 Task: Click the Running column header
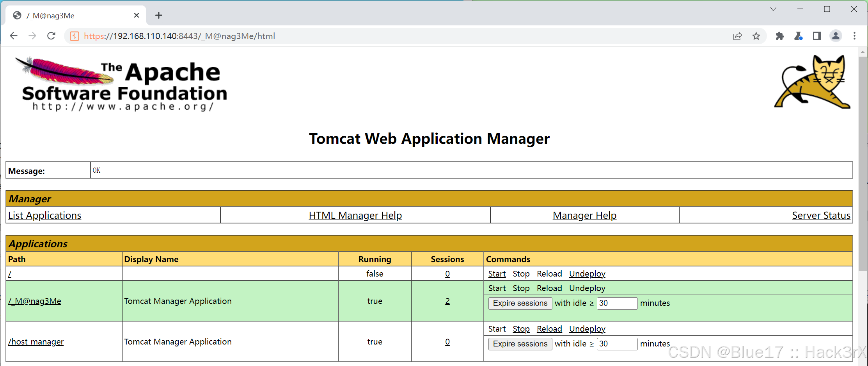tap(375, 259)
